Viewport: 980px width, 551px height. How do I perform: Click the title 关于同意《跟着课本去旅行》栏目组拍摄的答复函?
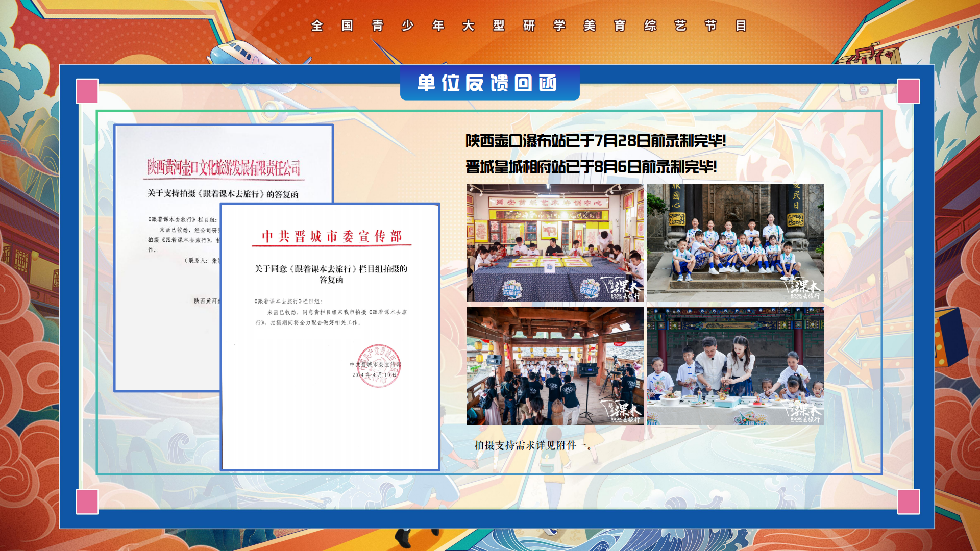[x=331, y=274]
